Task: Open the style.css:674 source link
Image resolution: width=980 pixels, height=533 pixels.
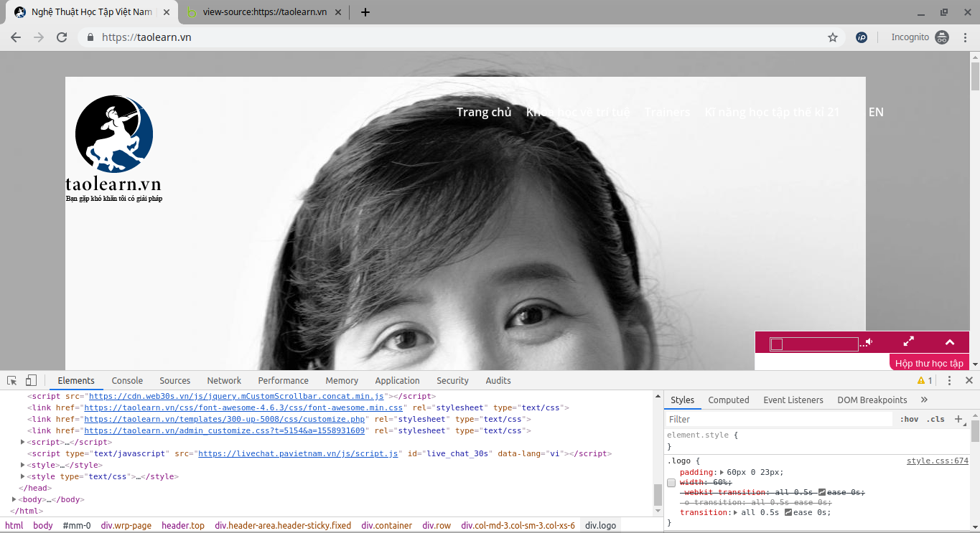Action: tap(937, 461)
